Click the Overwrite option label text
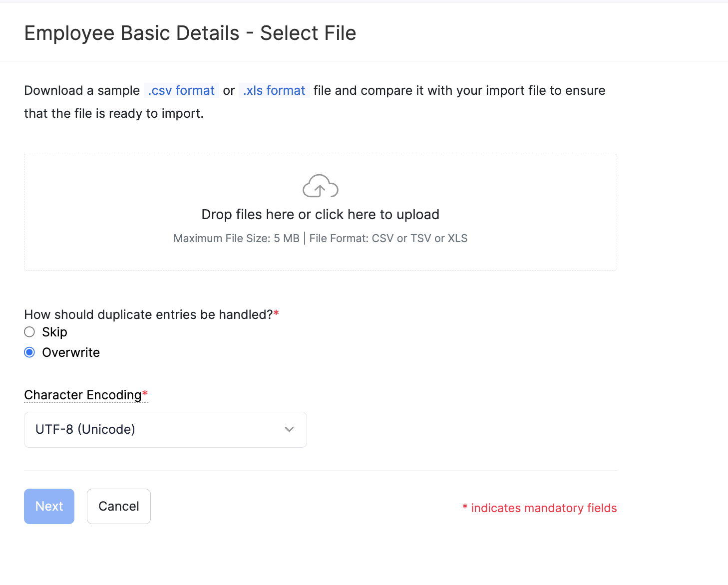728x585 pixels. 71,352
